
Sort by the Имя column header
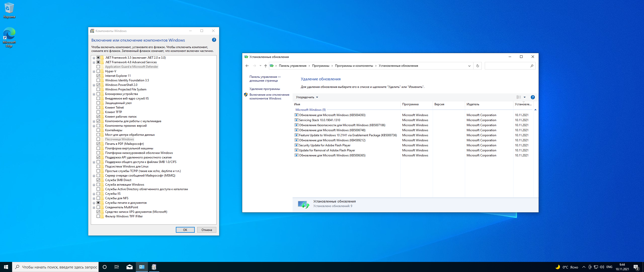(x=346, y=104)
